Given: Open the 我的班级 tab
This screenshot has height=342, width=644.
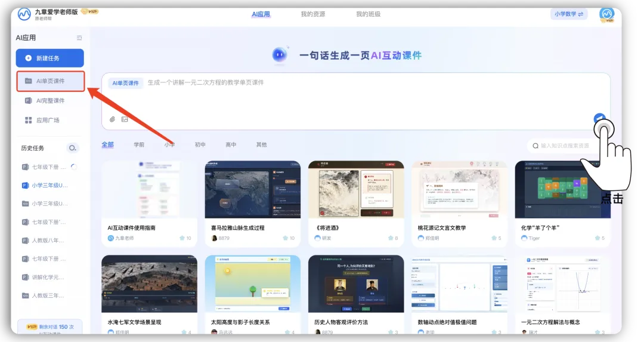Looking at the screenshot, I should coord(369,14).
